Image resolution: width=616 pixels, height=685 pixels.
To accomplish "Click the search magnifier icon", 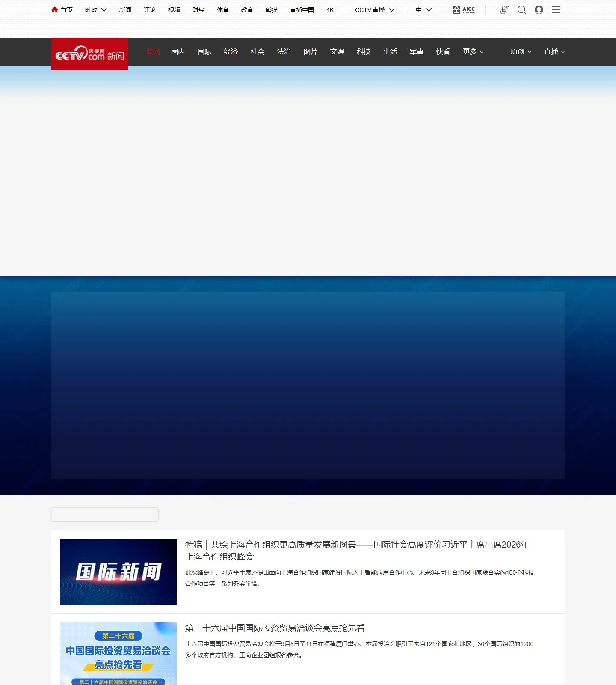I will [x=522, y=10].
